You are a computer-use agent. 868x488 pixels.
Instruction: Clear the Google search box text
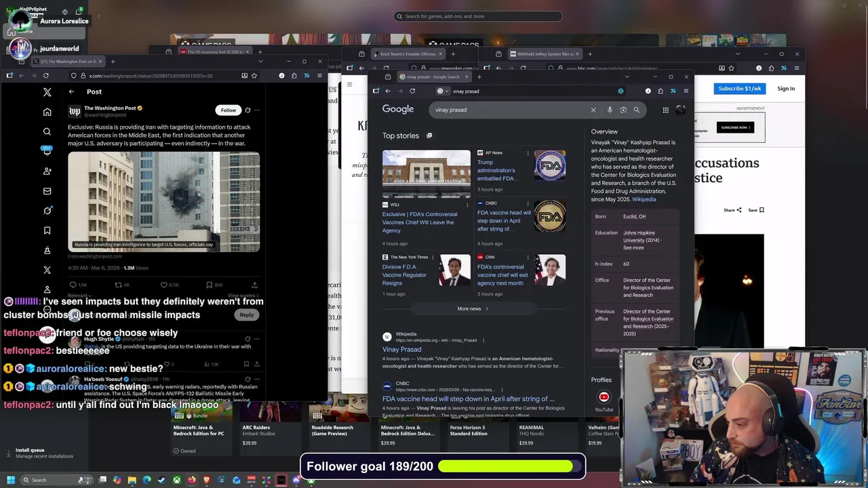(593, 110)
